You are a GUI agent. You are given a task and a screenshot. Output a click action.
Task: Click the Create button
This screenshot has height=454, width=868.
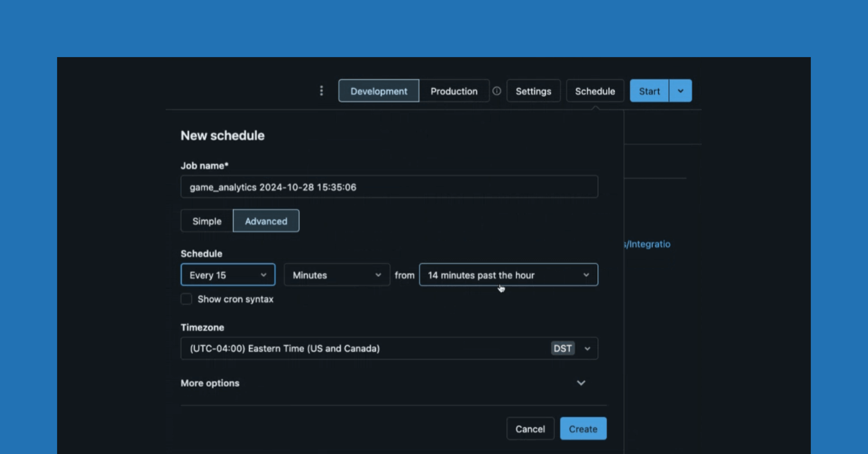click(583, 429)
